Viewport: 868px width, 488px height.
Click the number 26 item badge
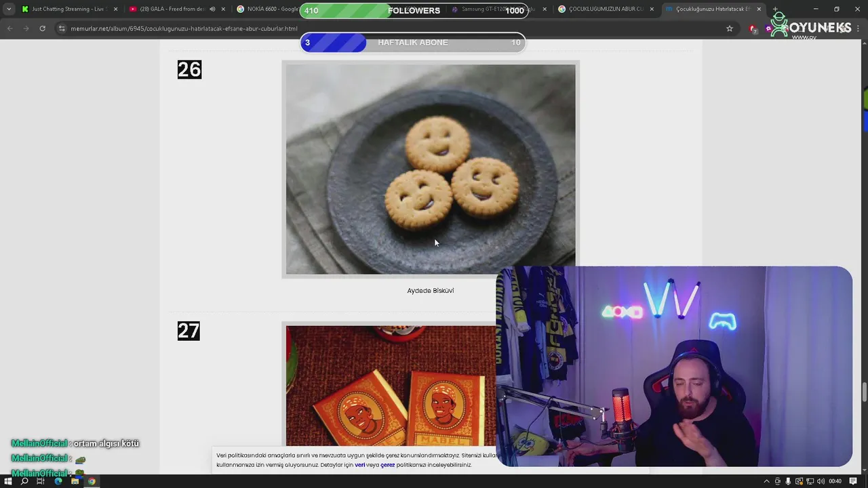point(189,70)
